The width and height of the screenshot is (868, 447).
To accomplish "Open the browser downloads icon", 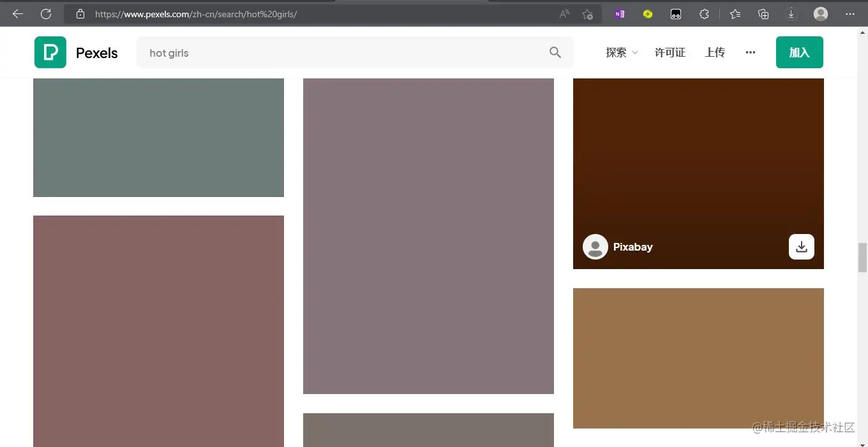I will (x=791, y=14).
